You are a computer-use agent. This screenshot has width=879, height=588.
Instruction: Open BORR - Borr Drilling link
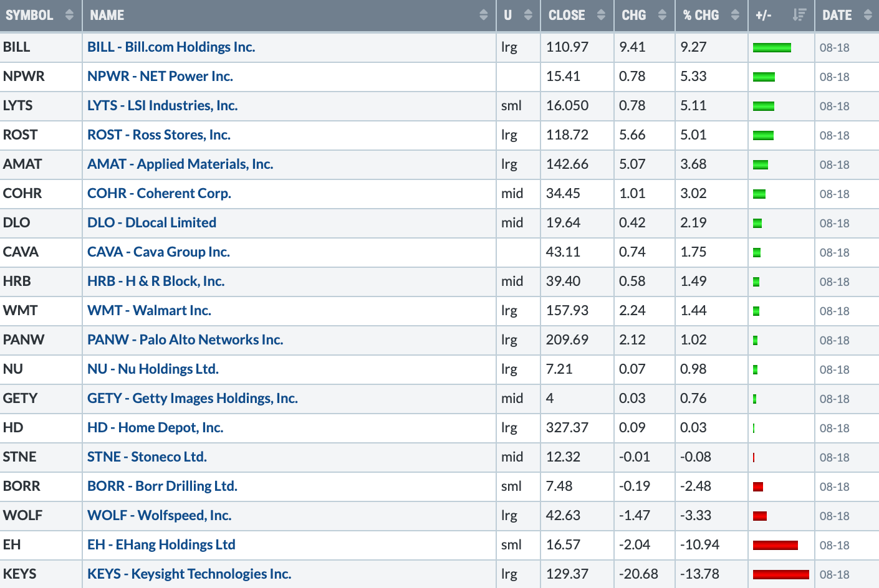pyautogui.click(x=163, y=486)
